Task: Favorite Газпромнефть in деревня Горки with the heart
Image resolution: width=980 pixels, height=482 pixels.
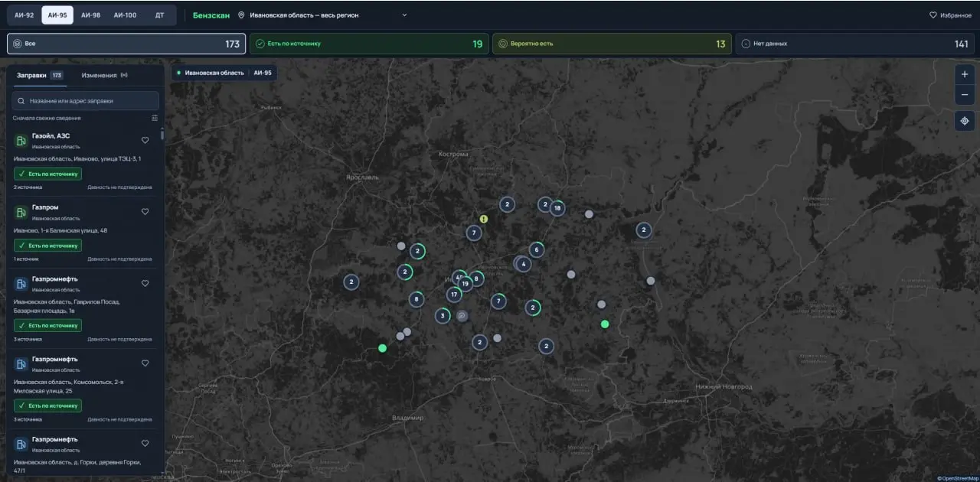Action: click(145, 443)
